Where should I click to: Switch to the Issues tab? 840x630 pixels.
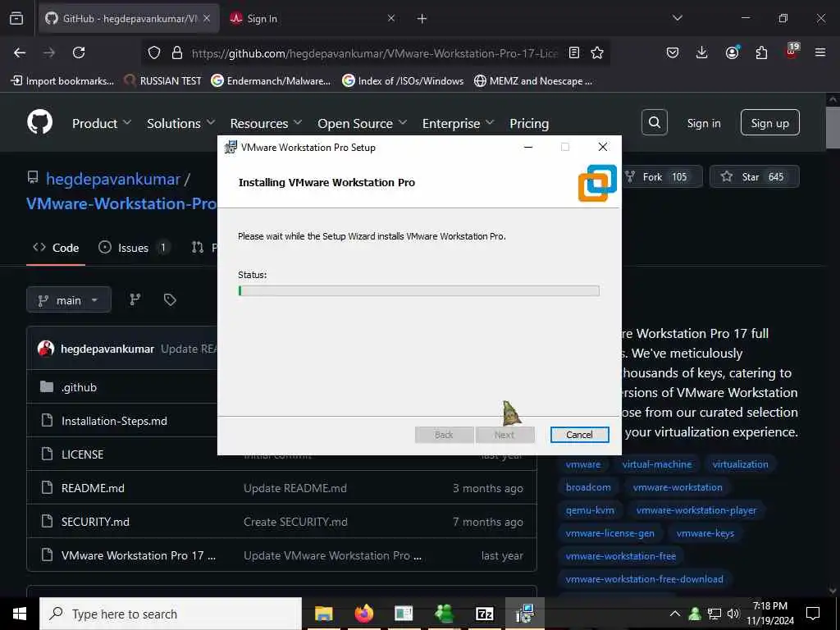point(134,248)
